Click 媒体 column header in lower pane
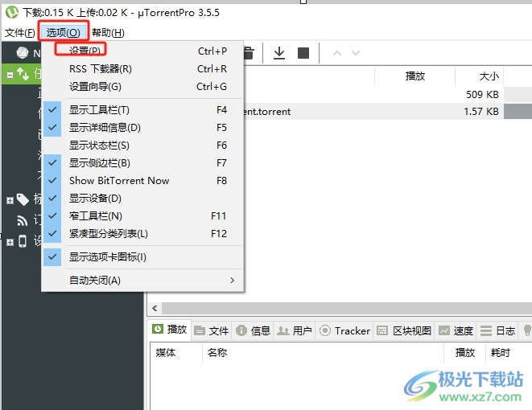Image resolution: width=532 pixels, height=410 pixels. pyautogui.click(x=175, y=353)
